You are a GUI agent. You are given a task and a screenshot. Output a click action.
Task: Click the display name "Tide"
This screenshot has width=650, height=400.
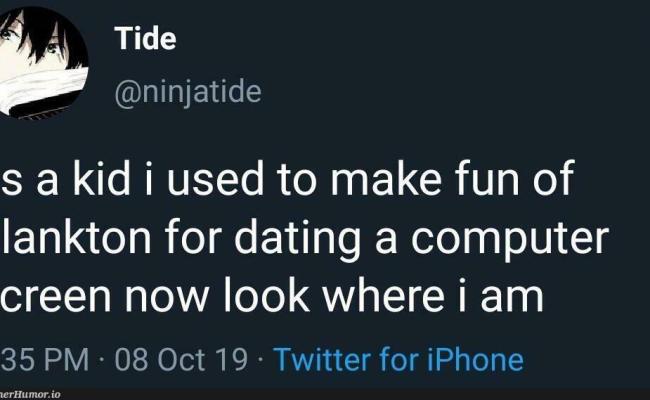pos(146,40)
